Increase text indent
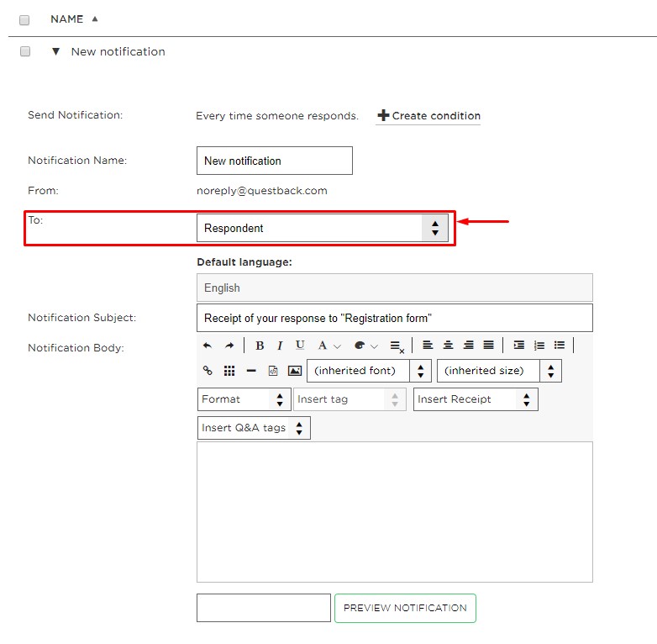Screen dimensions: 657x644 coord(518,345)
